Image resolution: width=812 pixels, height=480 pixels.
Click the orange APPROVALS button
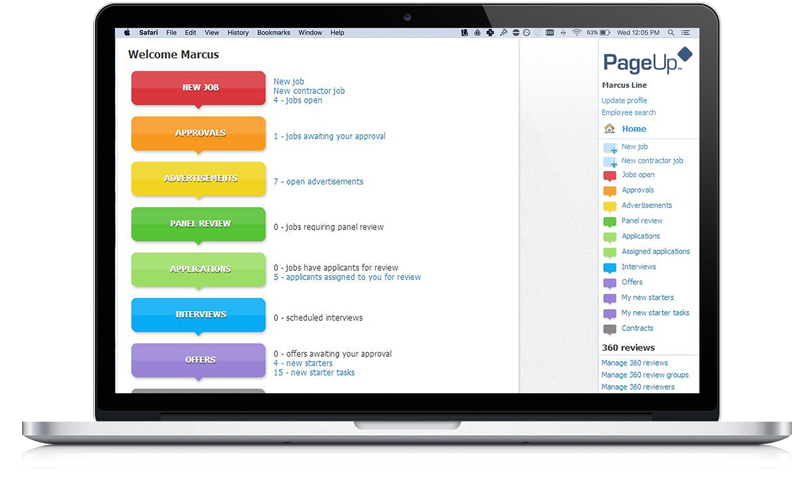tap(198, 134)
